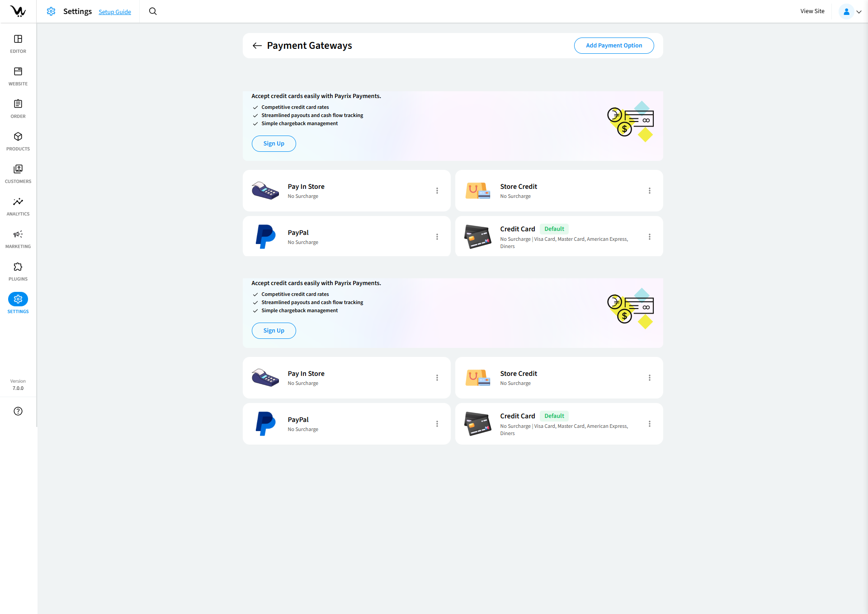Click Add Payment Option
868x614 pixels.
[613, 45]
